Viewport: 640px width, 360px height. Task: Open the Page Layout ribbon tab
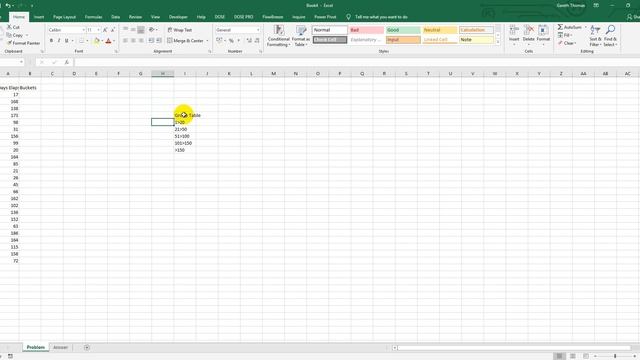[64, 17]
